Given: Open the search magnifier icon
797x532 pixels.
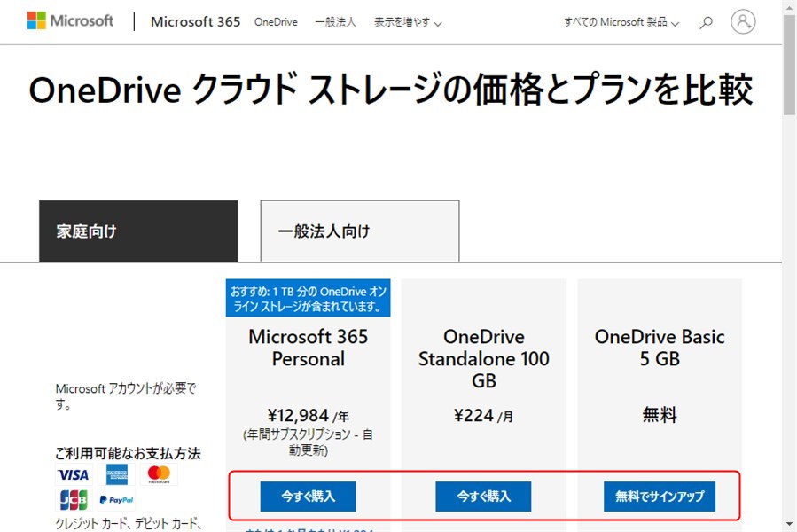Looking at the screenshot, I should click(x=706, y=22).
